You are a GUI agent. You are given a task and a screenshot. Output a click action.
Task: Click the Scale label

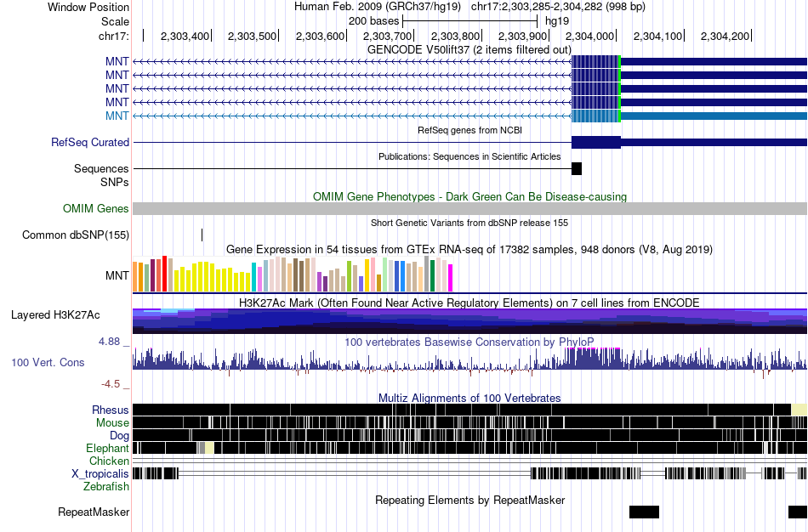click(115, 21)
